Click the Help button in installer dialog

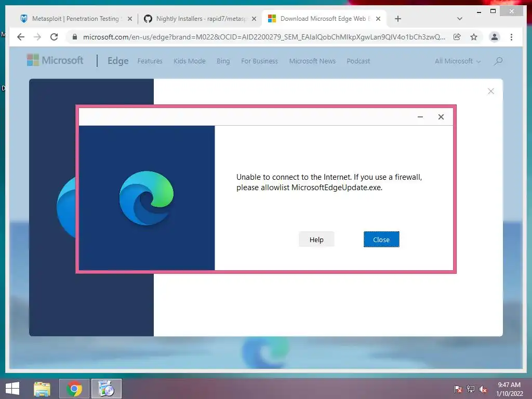[x=316, y=240]
